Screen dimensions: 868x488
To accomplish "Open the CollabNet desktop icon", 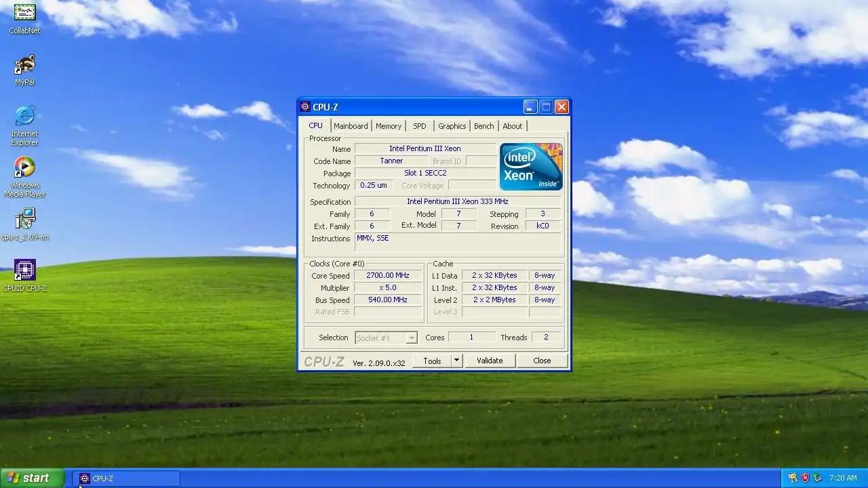I will (x=24, y=18).
